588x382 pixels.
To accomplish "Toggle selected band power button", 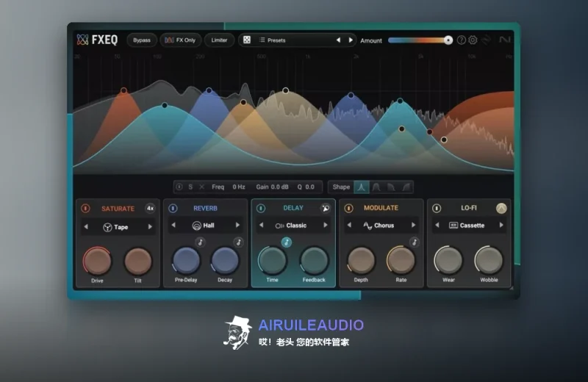I will click(179, 187).
